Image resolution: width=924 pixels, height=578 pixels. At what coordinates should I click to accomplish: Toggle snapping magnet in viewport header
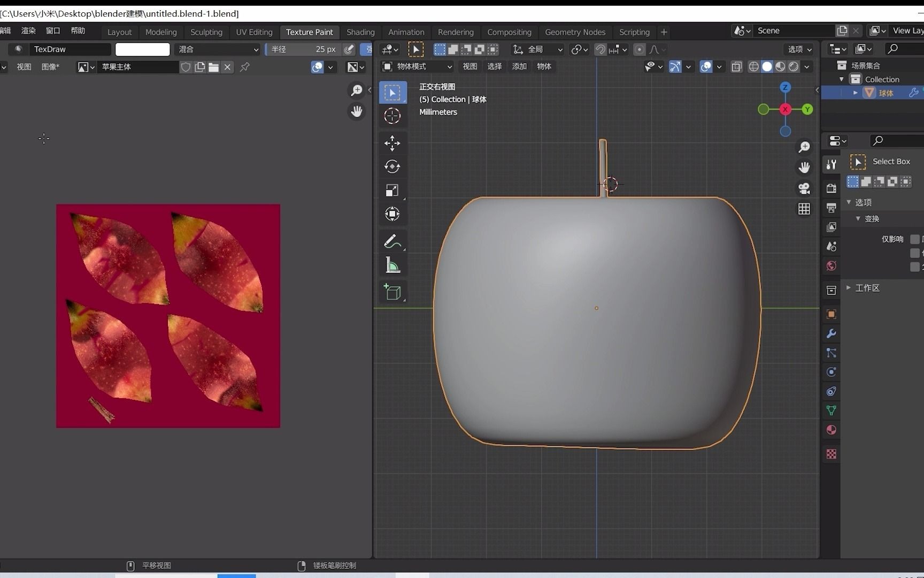600,50
